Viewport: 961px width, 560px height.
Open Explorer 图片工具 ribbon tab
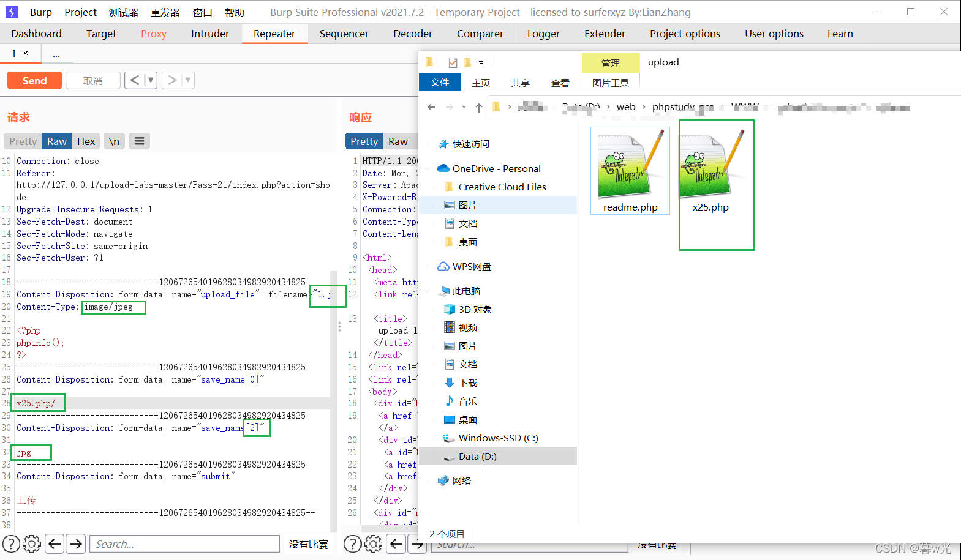tap(611, 83)
